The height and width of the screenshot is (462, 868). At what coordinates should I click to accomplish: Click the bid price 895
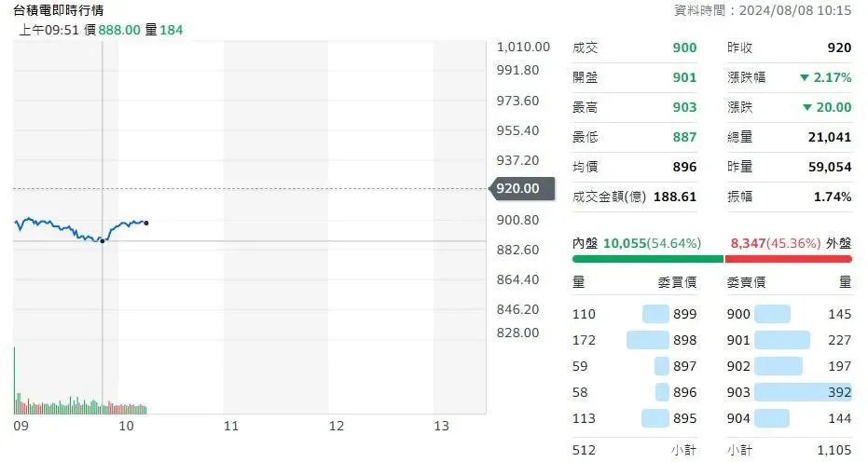[x=684, y=418]
